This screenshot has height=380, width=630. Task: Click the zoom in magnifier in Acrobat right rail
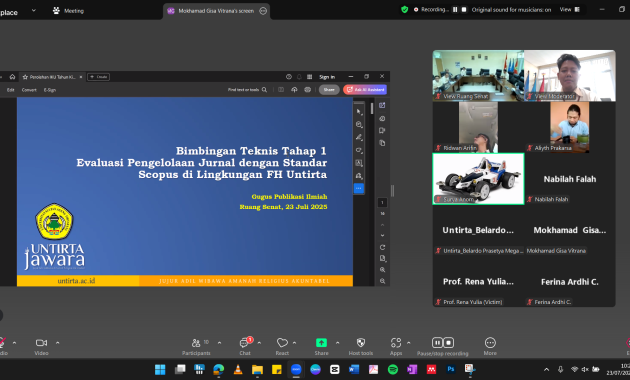click(382, 270)
